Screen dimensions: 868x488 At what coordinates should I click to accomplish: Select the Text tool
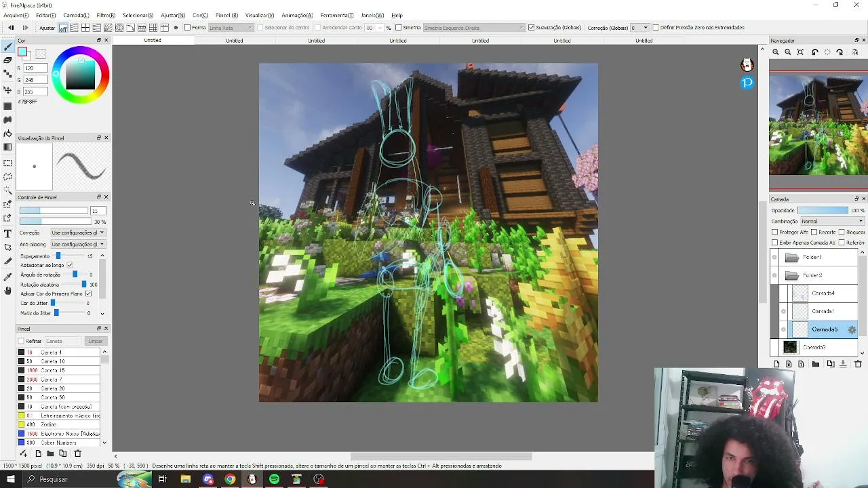coord(7,233)
